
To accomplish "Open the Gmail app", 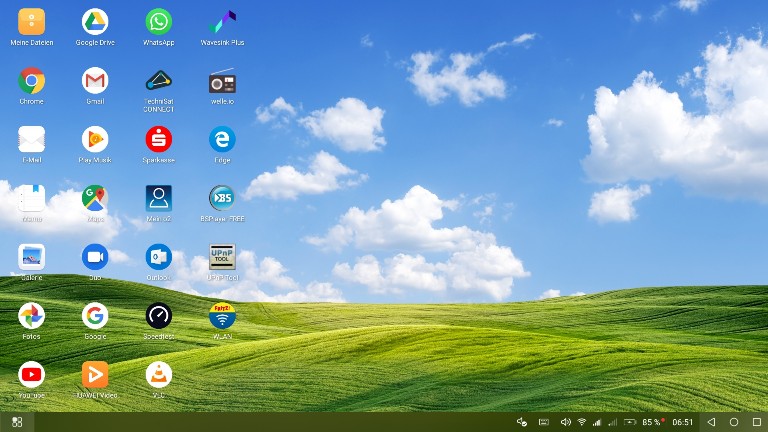I will [x=95, y=81].
